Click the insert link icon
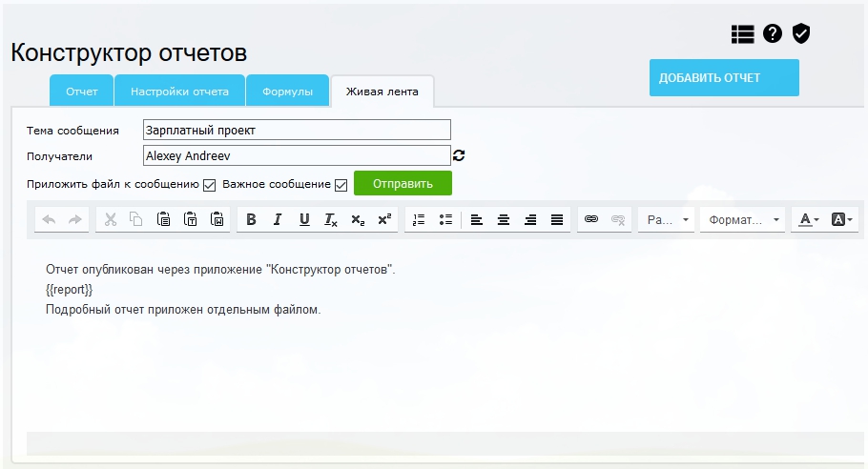Image resolution: width=868 pixels, height=469 pixels. pos(591,219)
